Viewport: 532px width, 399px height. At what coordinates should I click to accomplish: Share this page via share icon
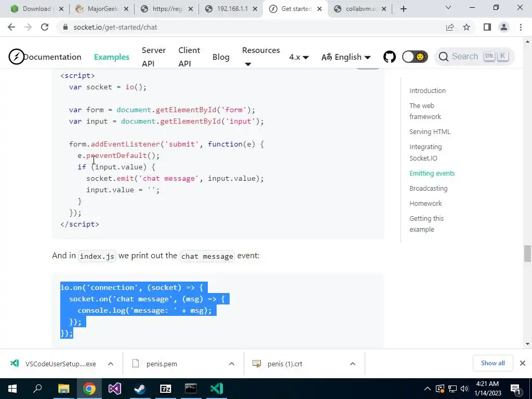point(450,27)
